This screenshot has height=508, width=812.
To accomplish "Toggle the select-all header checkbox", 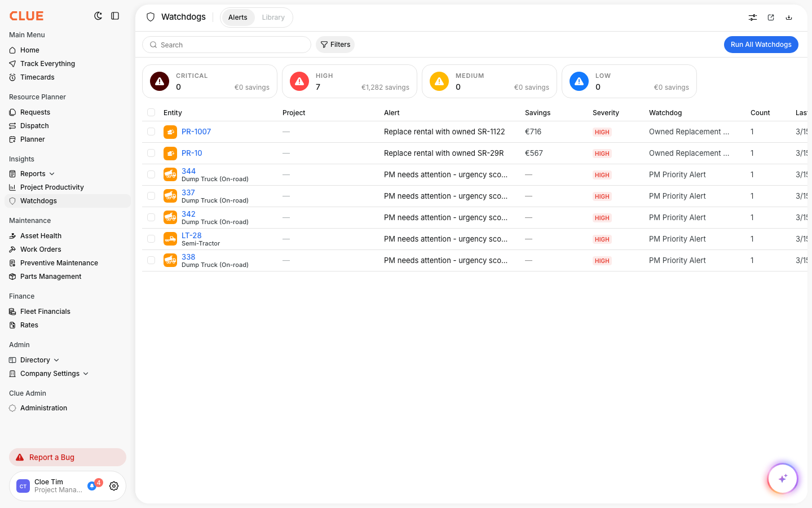I will [151, 112].
